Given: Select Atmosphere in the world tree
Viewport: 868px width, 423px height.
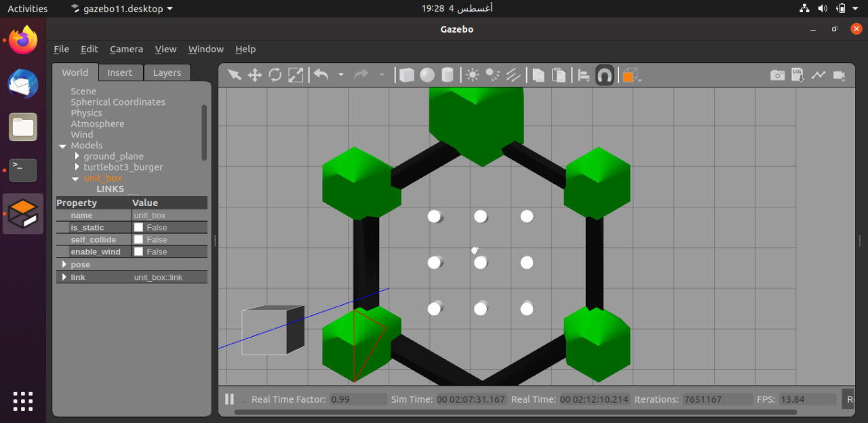Looking at the screenshot, I should click(98, 124).
